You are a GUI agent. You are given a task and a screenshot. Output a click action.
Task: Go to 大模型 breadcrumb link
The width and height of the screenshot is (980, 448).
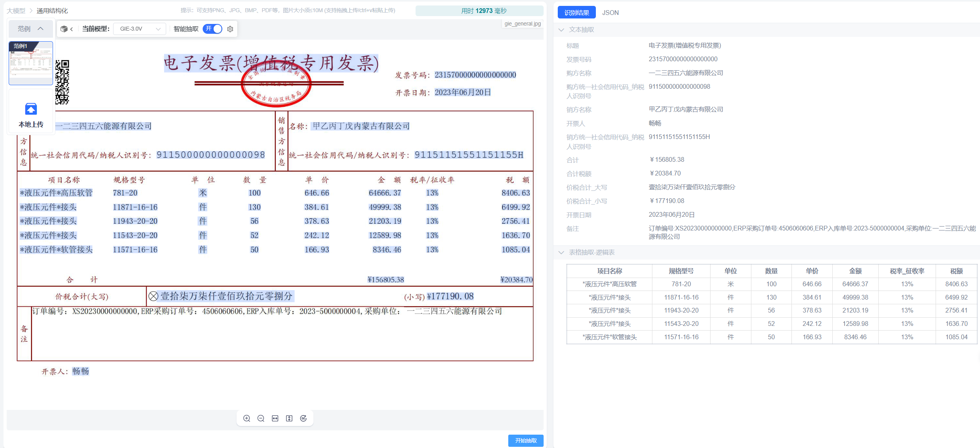(x=16, y=11)
